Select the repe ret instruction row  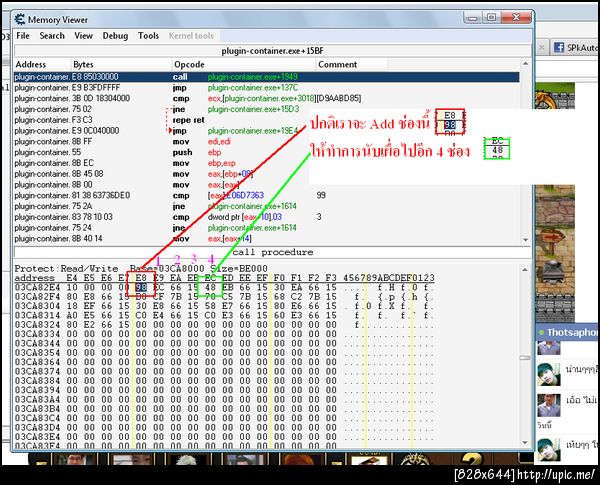click(x=267, y=120)
